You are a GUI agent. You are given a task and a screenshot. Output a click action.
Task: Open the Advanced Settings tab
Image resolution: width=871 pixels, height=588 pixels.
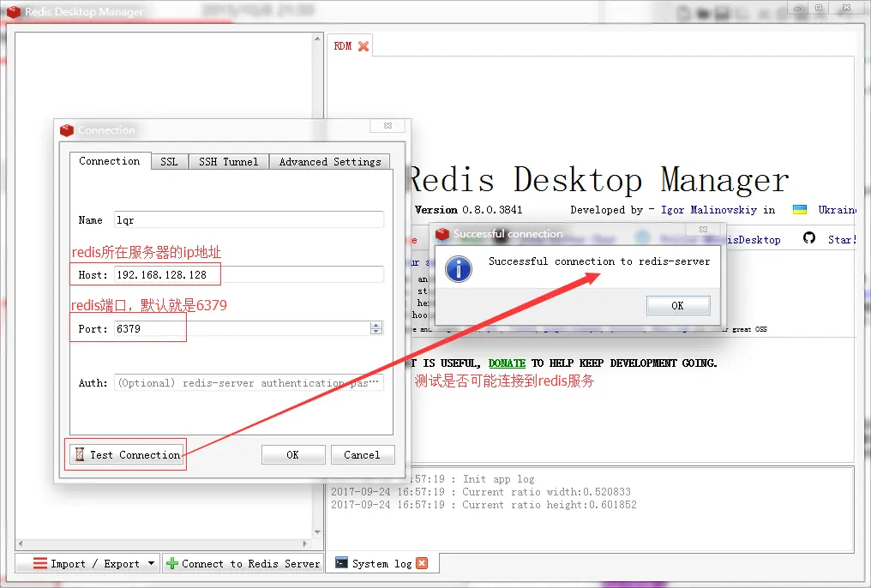coord(330,162)
